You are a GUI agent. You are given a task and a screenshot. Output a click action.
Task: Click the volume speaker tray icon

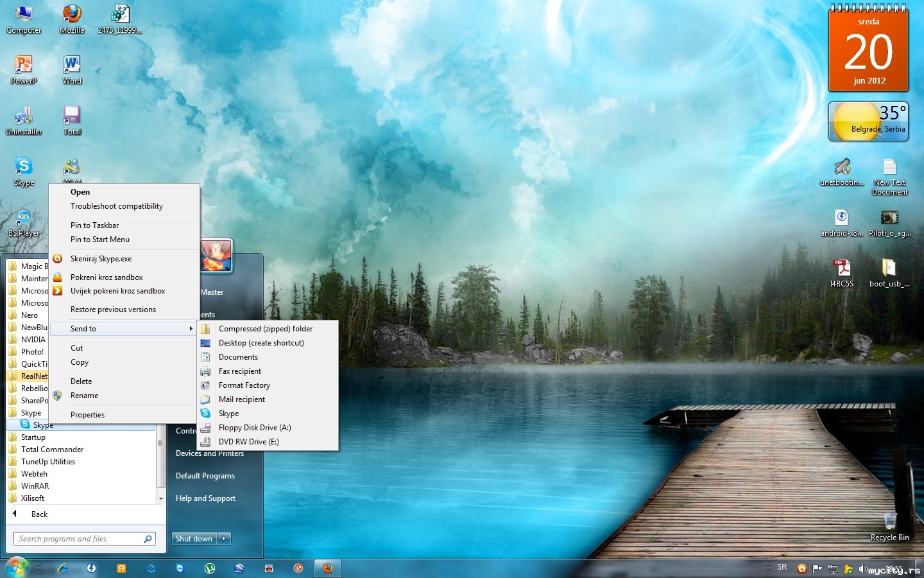coord(863,569)
